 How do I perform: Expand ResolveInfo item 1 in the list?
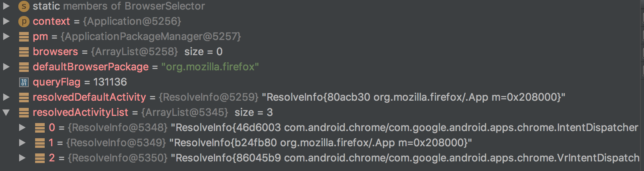22,143
